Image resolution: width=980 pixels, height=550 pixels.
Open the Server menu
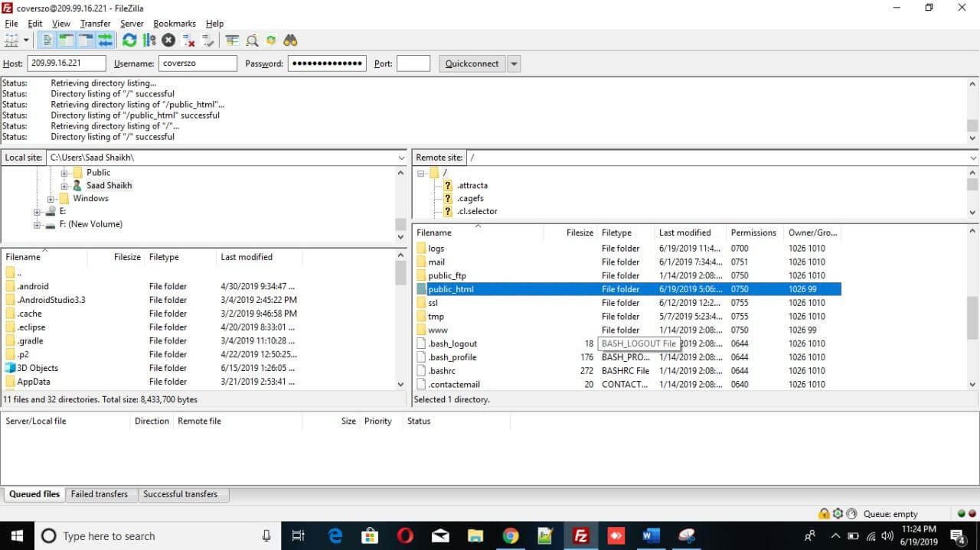(132, 24)
